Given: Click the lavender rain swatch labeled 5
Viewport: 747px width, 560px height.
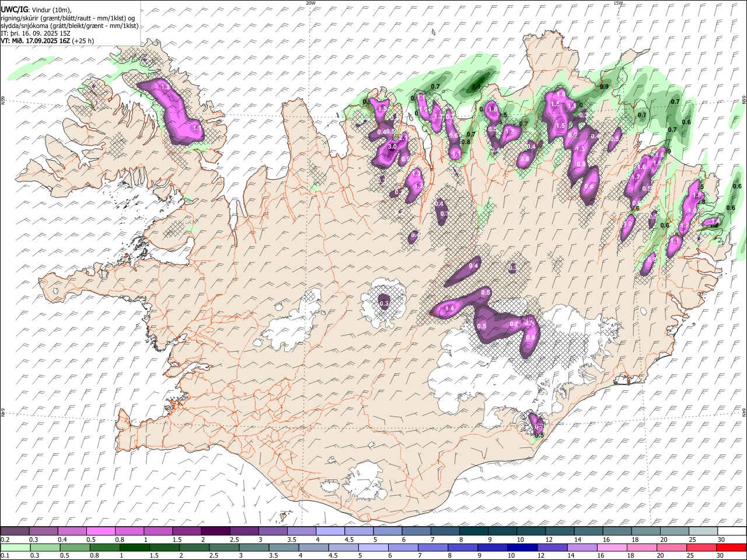Looking at the screenshot, I should click(x=373, y=547).
